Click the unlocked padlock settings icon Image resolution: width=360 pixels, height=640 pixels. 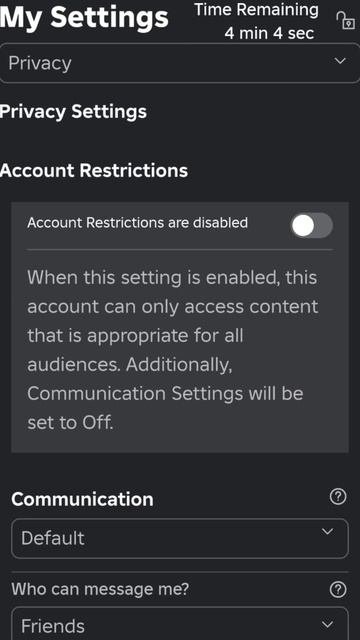click(345, 20)
